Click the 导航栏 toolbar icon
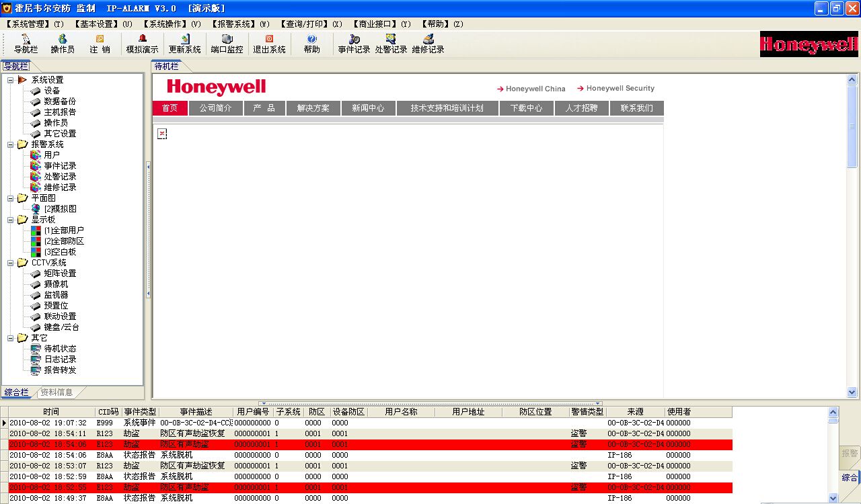 [26, 44]
